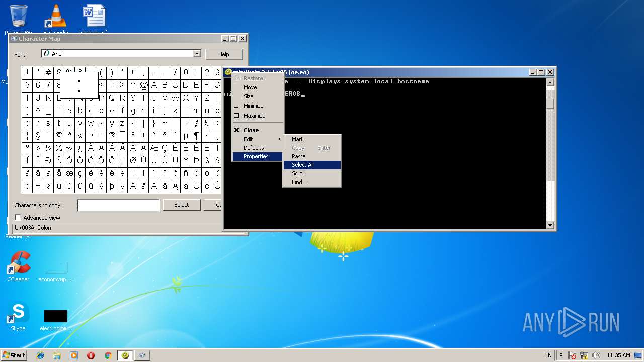Select the ® registered character
644x362 pixels.
point(112,136)
